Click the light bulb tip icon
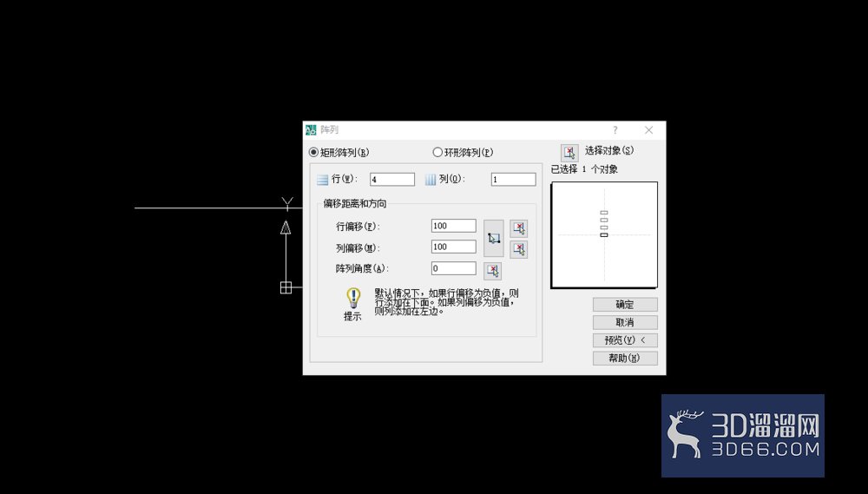 (353, 298)
